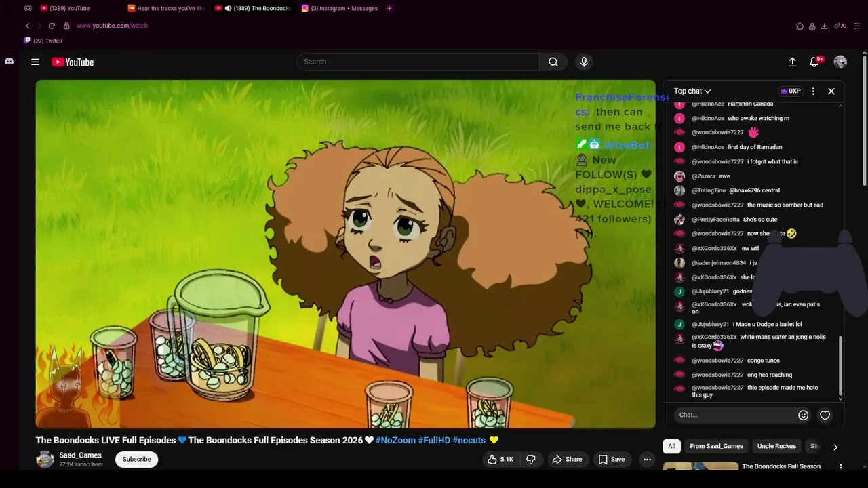Select the Uncle Ruckus chip
This screenshot has width=868, height=488.
click(776, 446)
